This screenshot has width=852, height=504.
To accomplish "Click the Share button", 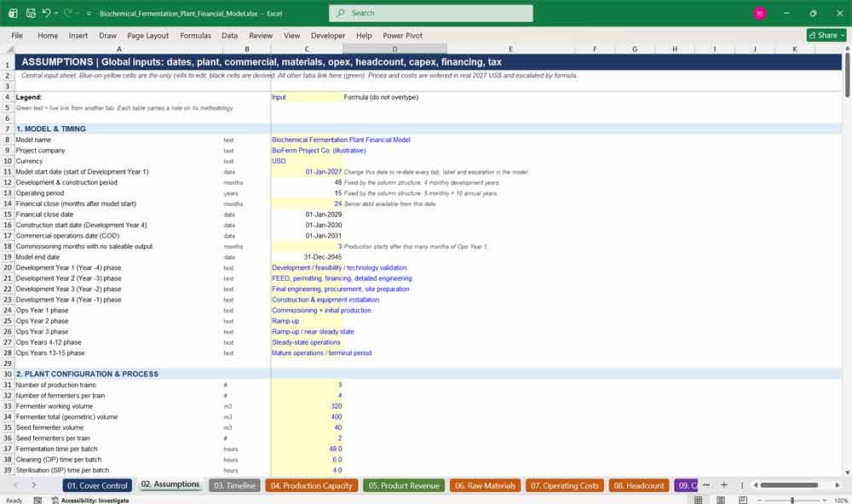I will coord(826,35).
